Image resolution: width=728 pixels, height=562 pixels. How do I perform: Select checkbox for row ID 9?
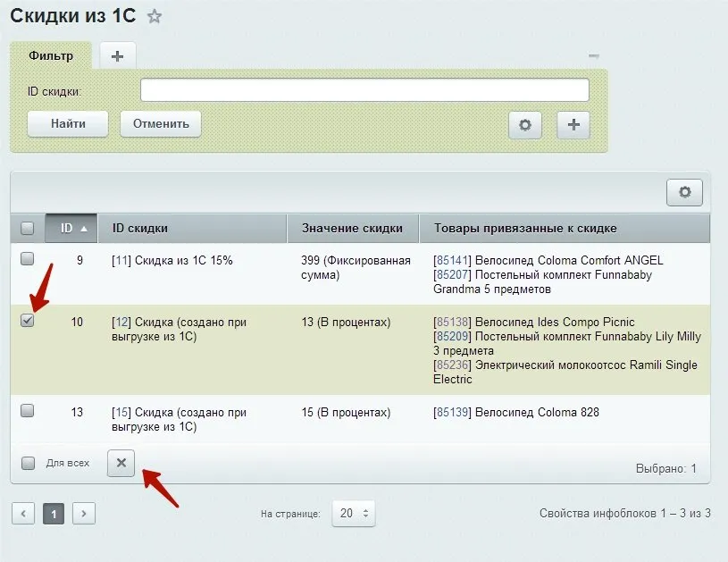28,259
